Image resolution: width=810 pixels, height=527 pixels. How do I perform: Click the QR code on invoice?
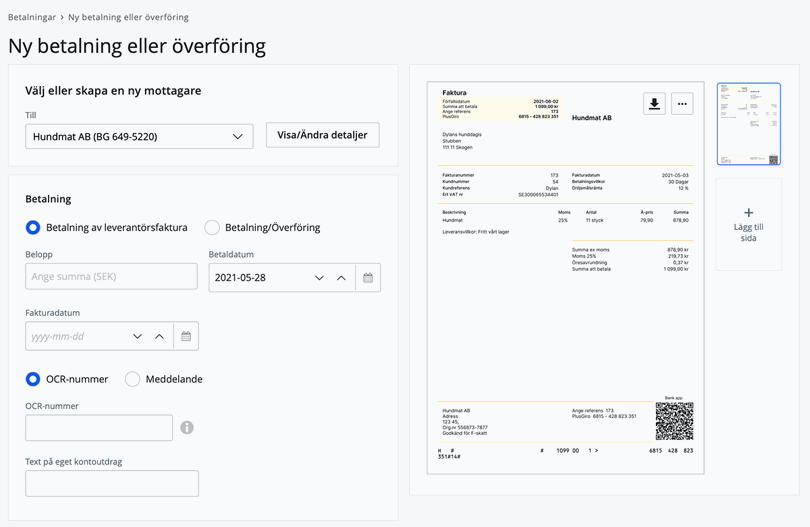674,421
